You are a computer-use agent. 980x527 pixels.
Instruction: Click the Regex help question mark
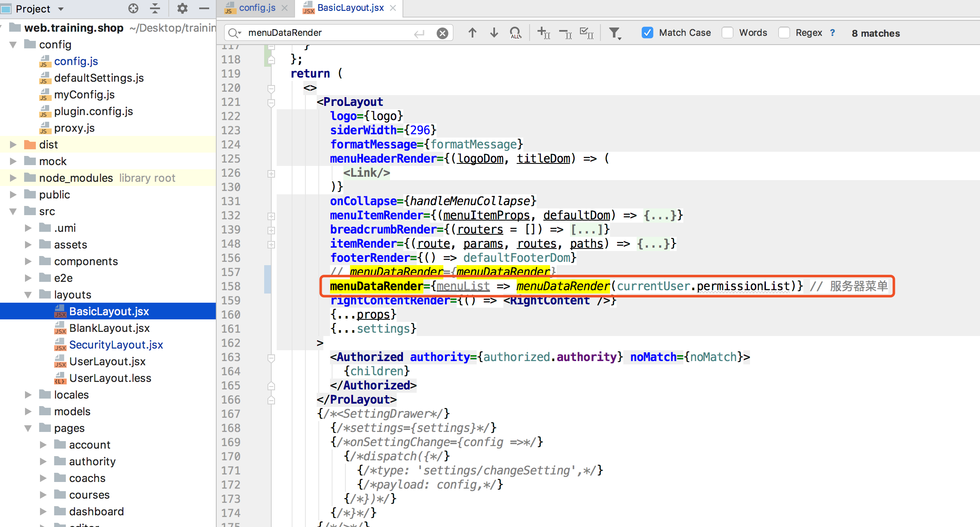(x=832, y=33)
